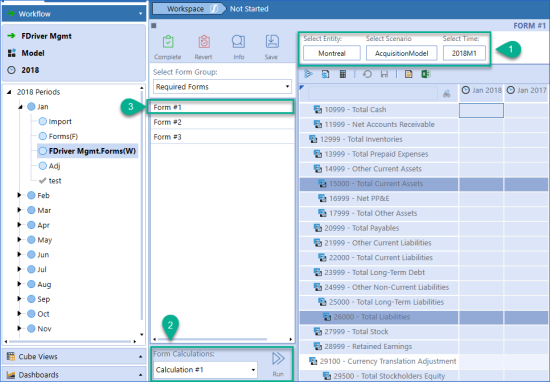Click the horizontal scrollbar under forms list

(x=212, y=339)
